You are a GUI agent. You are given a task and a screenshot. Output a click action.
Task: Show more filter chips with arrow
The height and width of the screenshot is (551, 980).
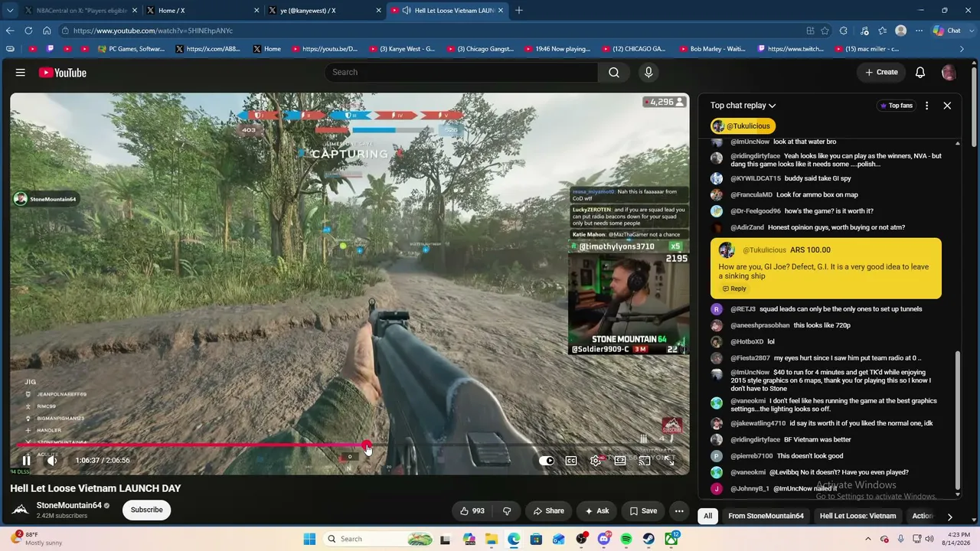950,517
